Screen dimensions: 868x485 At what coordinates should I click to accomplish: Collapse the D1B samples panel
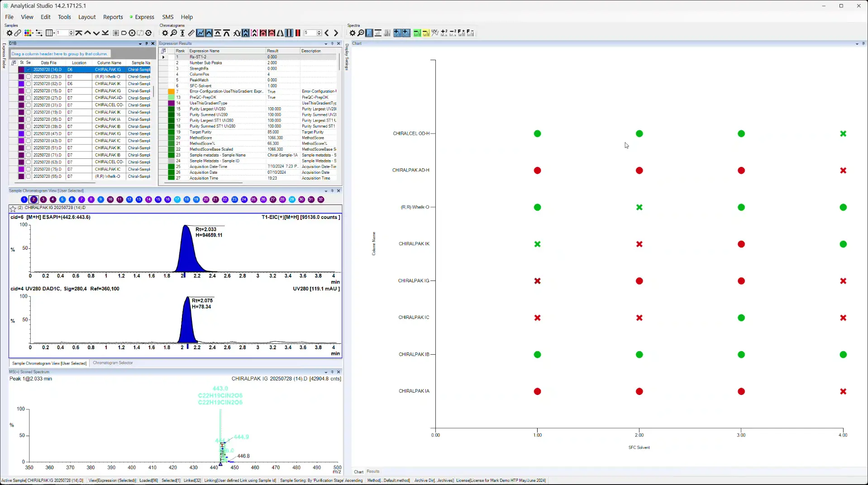tap(140, 43)
